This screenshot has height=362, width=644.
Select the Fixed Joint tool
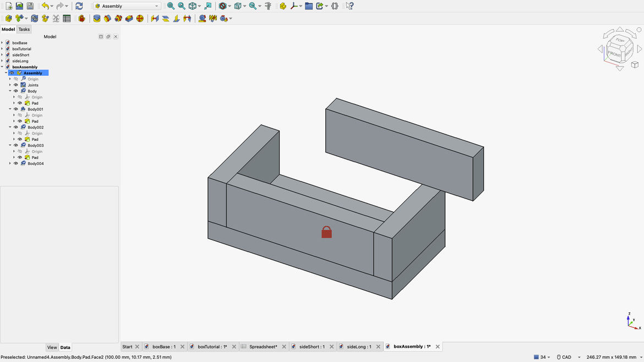pos(96,18)
